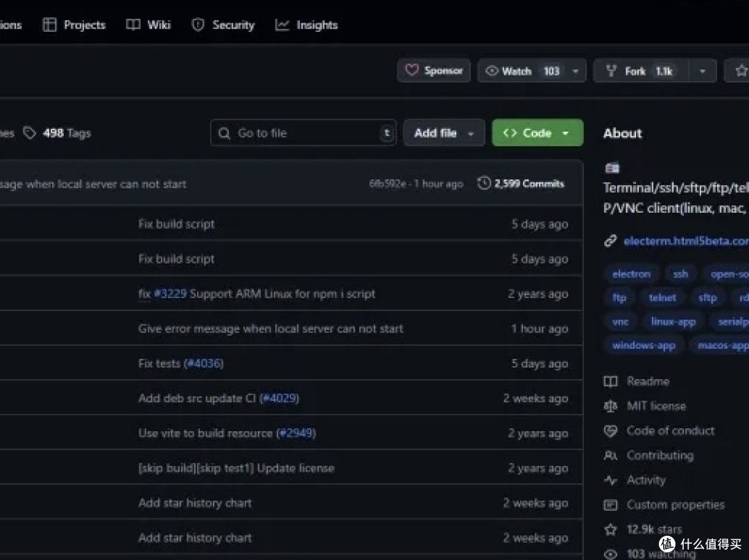The image size is (749, 560).
Task: Click the tag icon next to 498 Tags
Action: [x=30, y=133]
